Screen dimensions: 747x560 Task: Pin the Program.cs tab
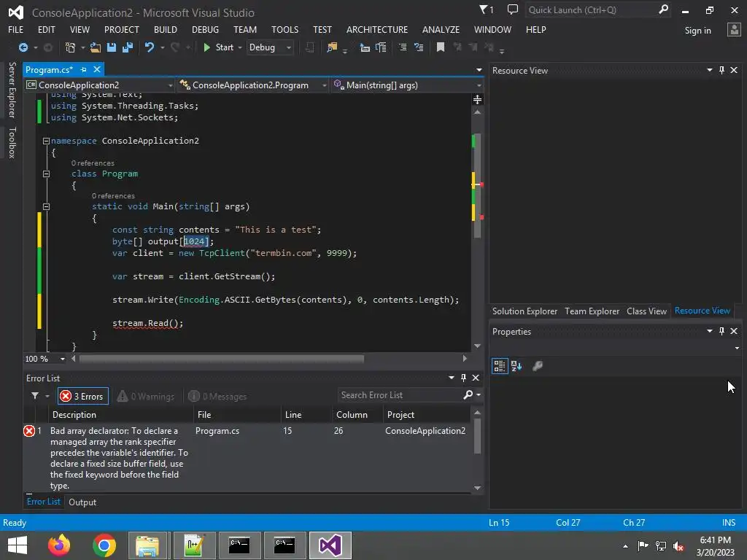(84, 69)
